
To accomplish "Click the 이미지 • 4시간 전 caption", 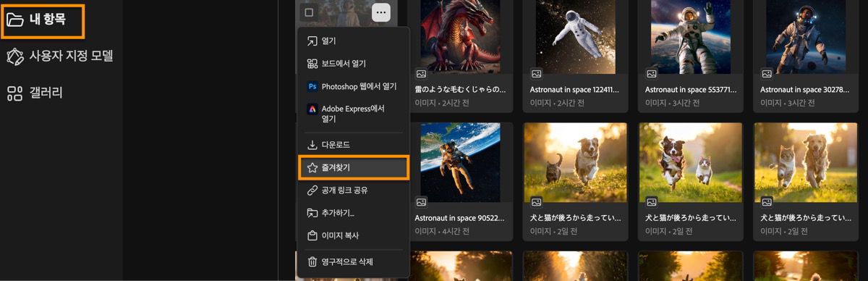I will [442, 232].
